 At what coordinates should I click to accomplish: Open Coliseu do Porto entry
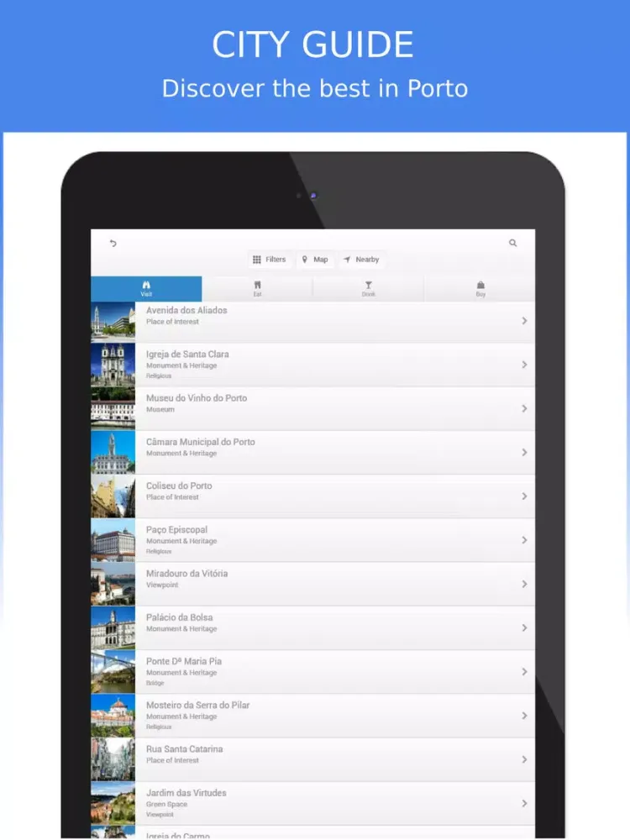(319, 496)
